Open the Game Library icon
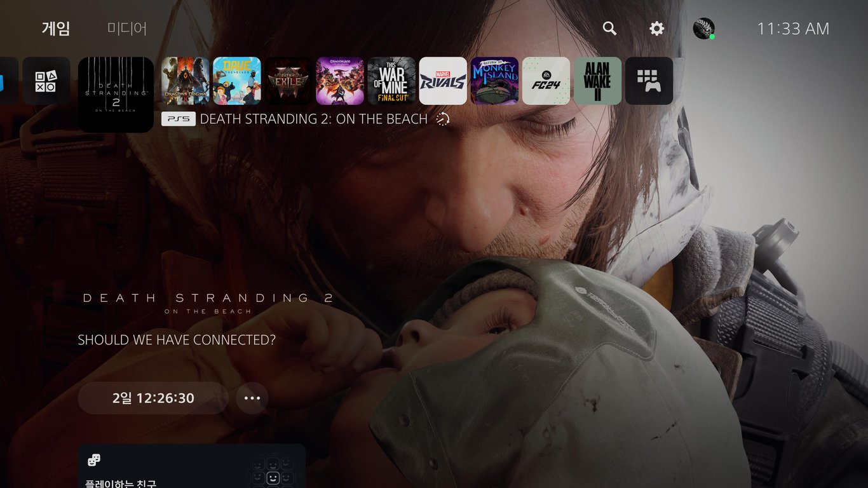This screenshot has width=868, height=488. (x=649, y=81)
